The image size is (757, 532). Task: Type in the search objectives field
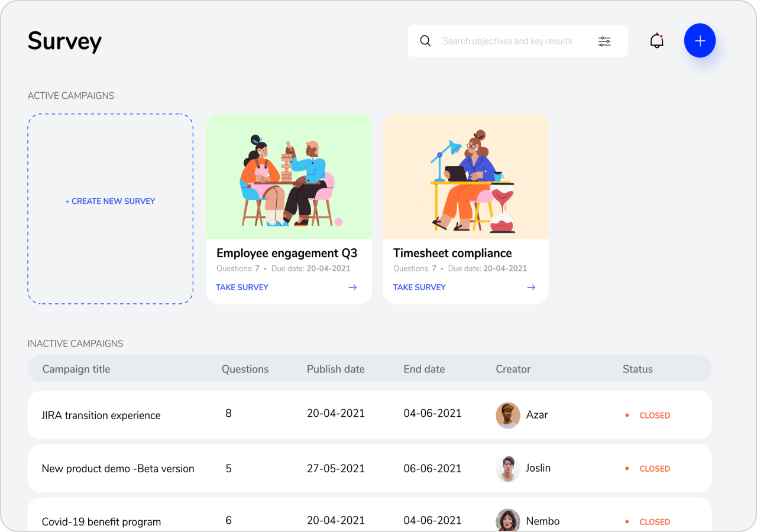coord(507,41)
